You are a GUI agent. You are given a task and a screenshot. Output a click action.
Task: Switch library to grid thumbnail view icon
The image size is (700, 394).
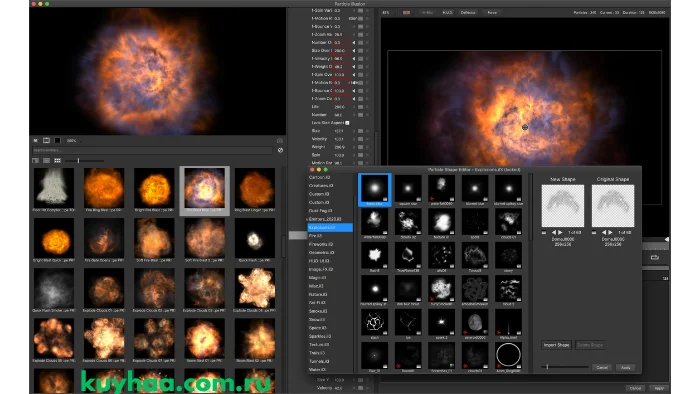tap(58, 161)
